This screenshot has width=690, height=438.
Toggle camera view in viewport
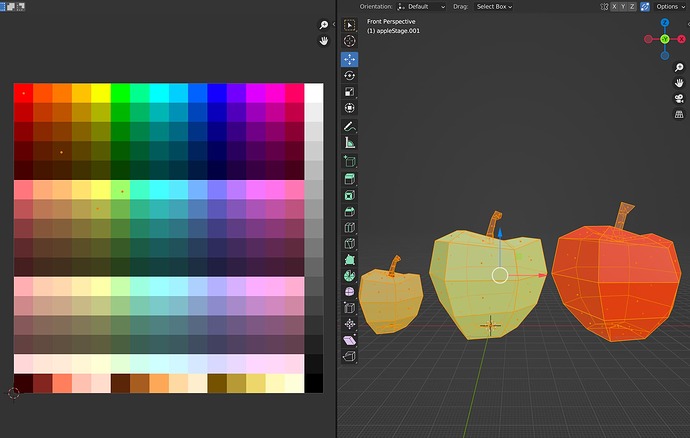678,99
